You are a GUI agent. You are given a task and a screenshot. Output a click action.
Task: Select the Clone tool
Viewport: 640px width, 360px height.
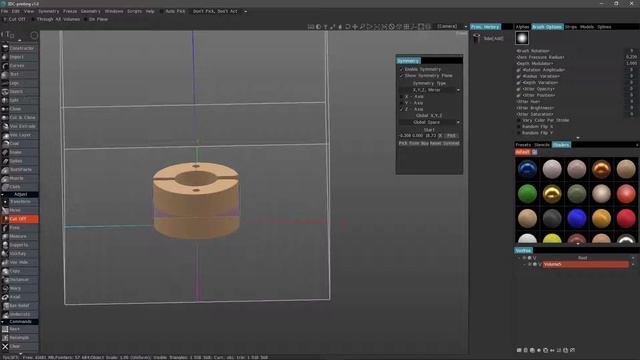click(20, 109)
